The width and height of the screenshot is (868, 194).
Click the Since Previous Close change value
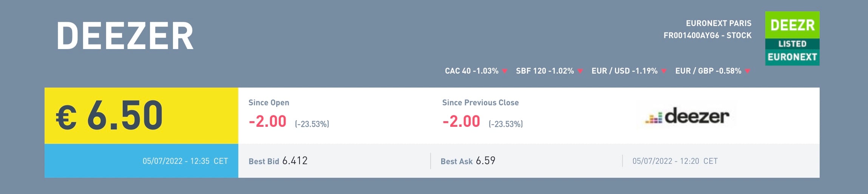[x=461, y=122]
